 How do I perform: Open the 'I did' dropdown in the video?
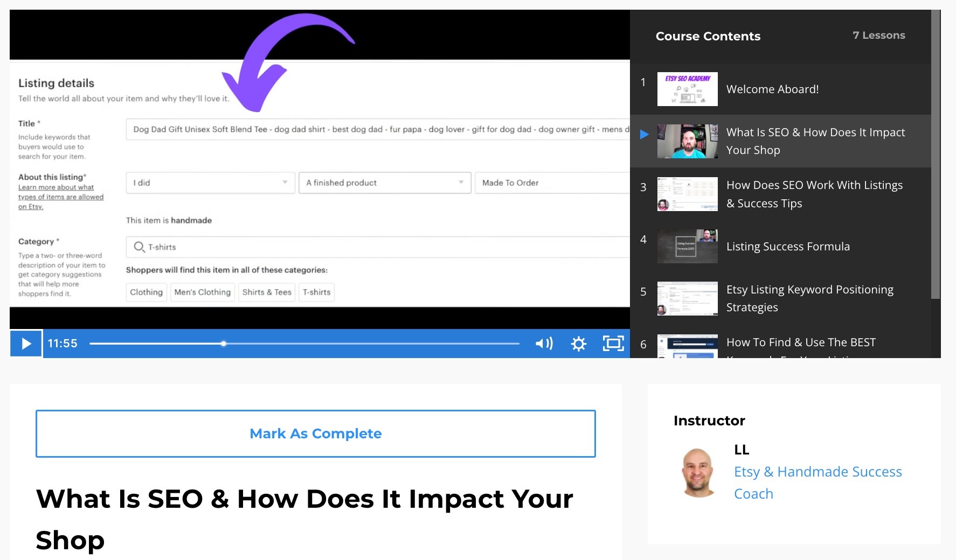pos(211,183)
